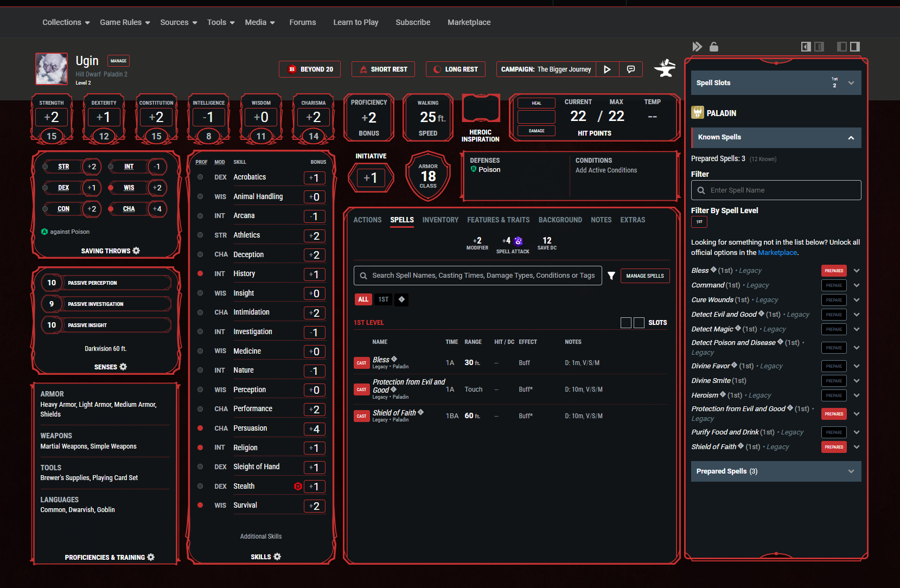Click the Senses gear icon
The image size is (900, 588).
coord(123,367)
